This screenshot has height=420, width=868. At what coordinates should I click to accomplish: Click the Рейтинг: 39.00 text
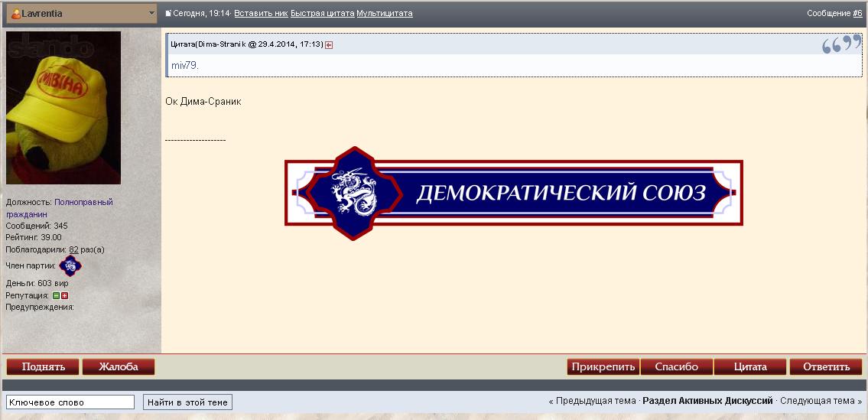pos(33,238)
